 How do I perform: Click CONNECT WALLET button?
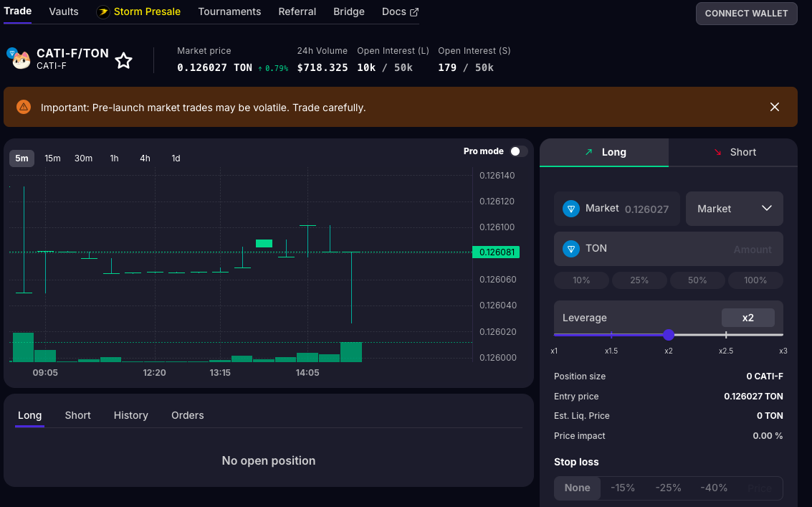[x=746, y=14]
